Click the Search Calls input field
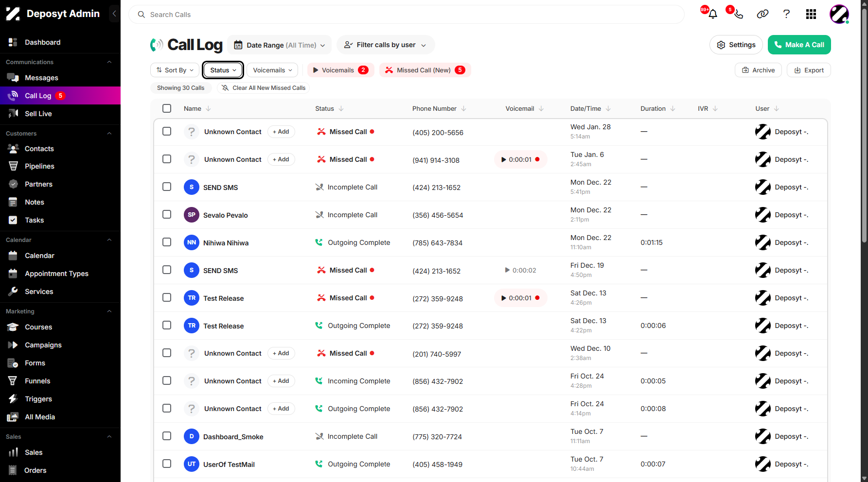The width and height of the screenshot is (868, 482). click(407, 15)
